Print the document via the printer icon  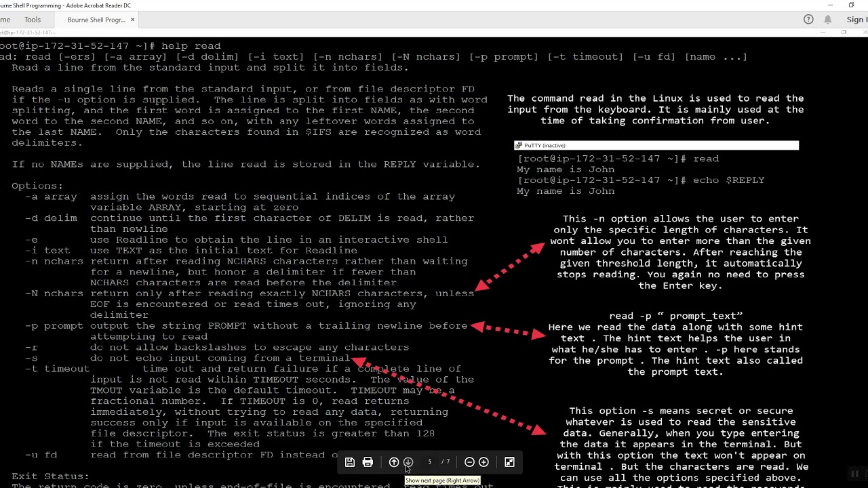pos(368,462)
